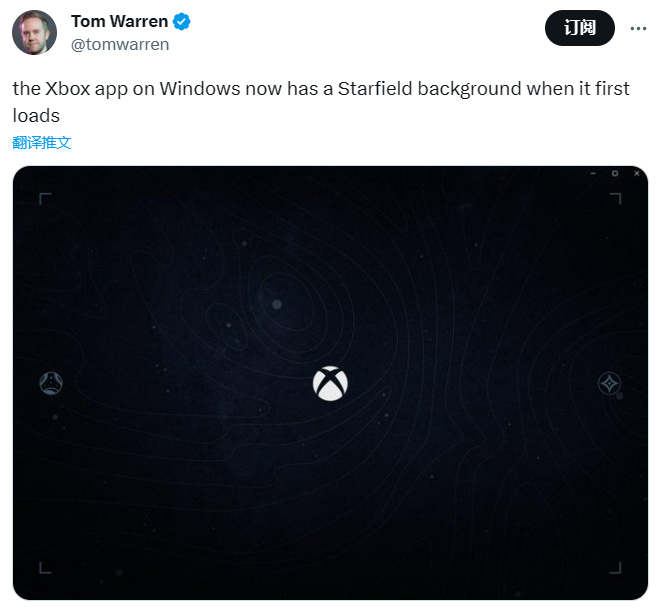The image size is (664, 616).
Task: Select the four-point star emblem
Action: pos(609,384)
